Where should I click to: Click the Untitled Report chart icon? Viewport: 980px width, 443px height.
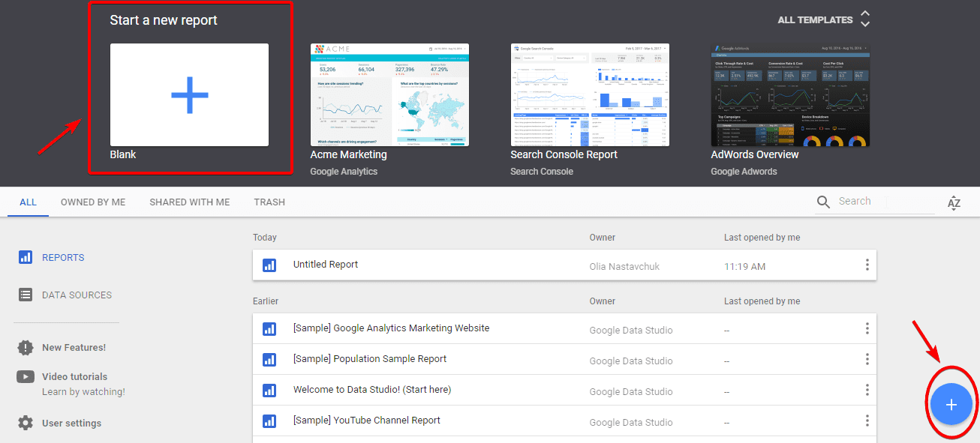click(269, 265)
